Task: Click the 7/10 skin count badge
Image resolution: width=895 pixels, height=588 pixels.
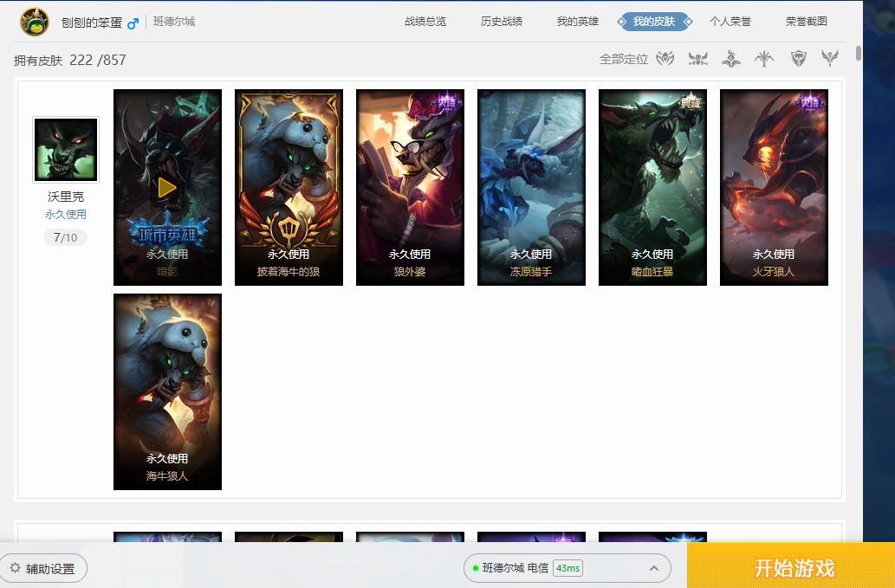Action: click(65, 237)
